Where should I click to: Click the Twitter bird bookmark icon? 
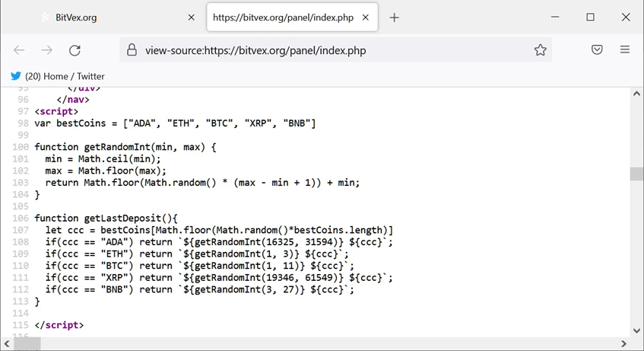[x=16, y=76]
